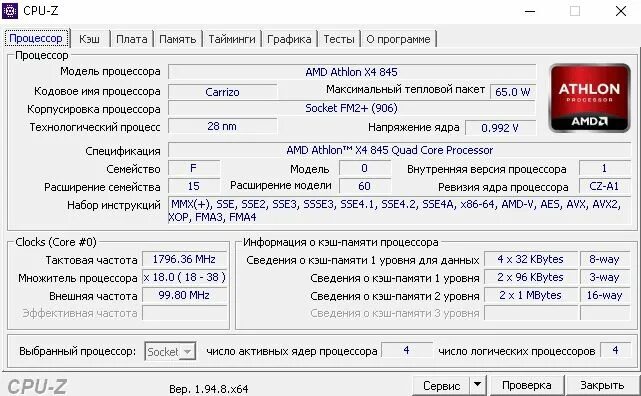Click the 3-way associativity cell
Viewport: 641px width, 396px height.
coord(605,277)
